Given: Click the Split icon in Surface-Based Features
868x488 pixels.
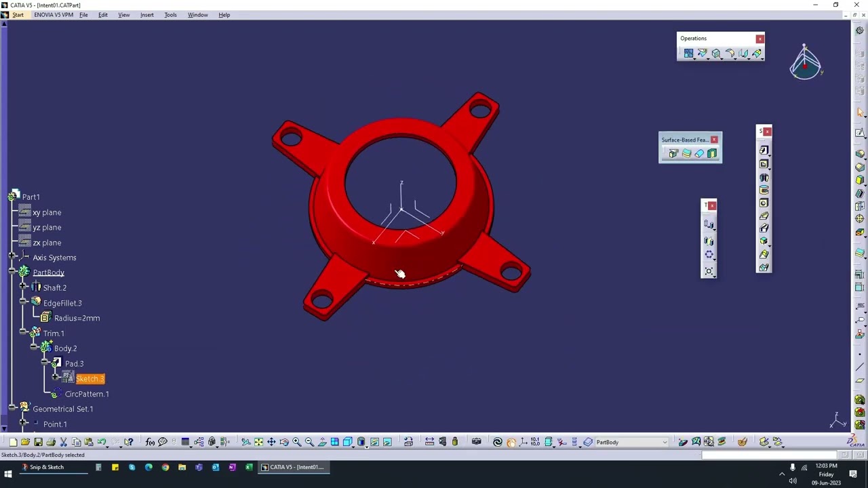Looking at the screenshot, I should [673, 153].
